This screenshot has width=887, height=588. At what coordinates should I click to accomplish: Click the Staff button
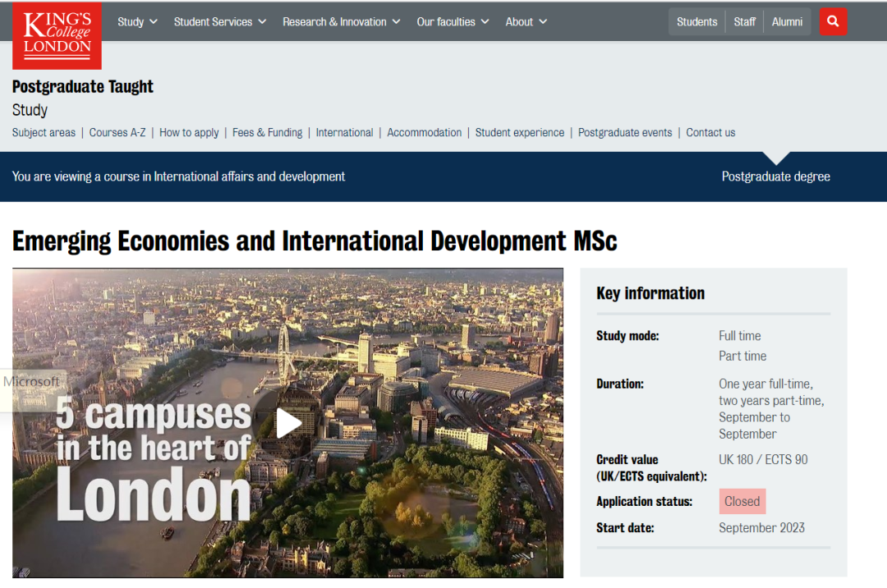745,22
